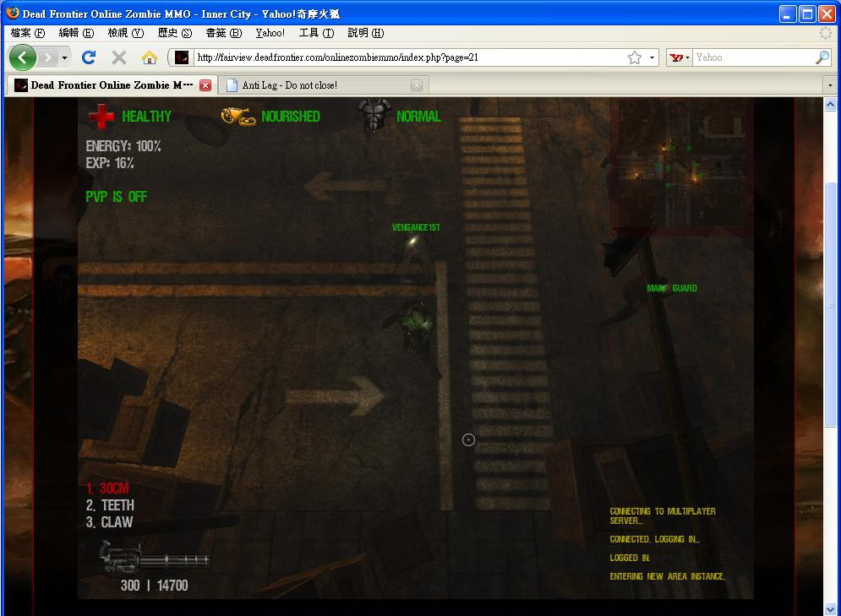Click the HEALTHY status text

146,117
